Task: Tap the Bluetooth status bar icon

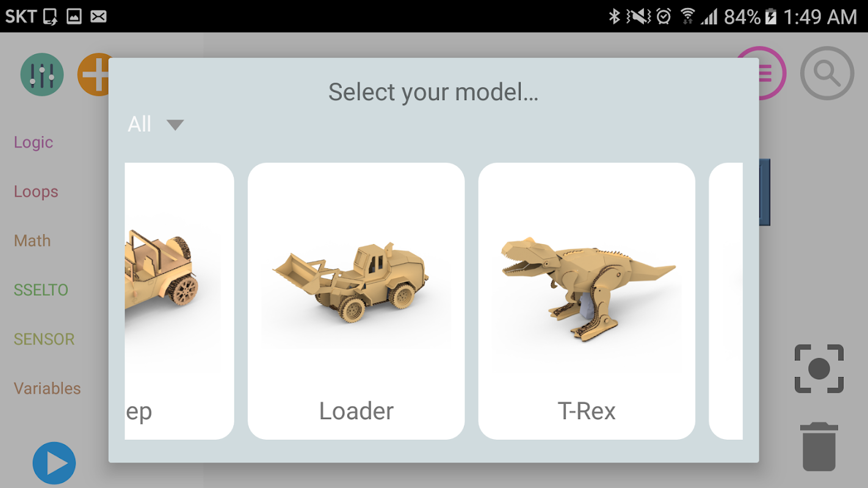Action: (614, 16)
